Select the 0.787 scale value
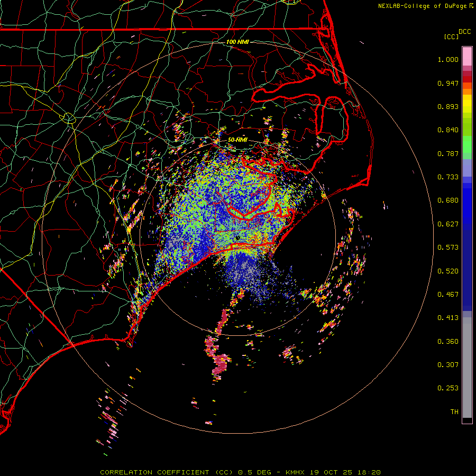Image resolution: width=476 pixels, height=476 pixels. [448, 153]
